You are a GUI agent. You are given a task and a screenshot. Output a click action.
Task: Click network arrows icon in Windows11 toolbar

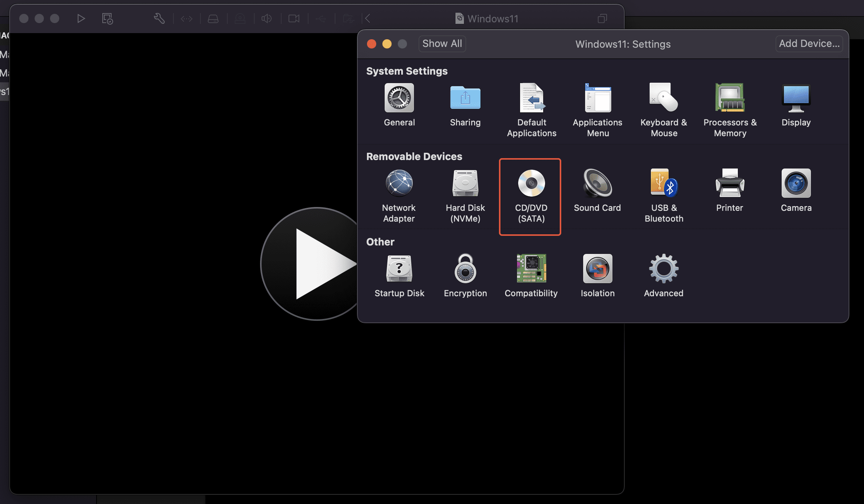(187, 18)
